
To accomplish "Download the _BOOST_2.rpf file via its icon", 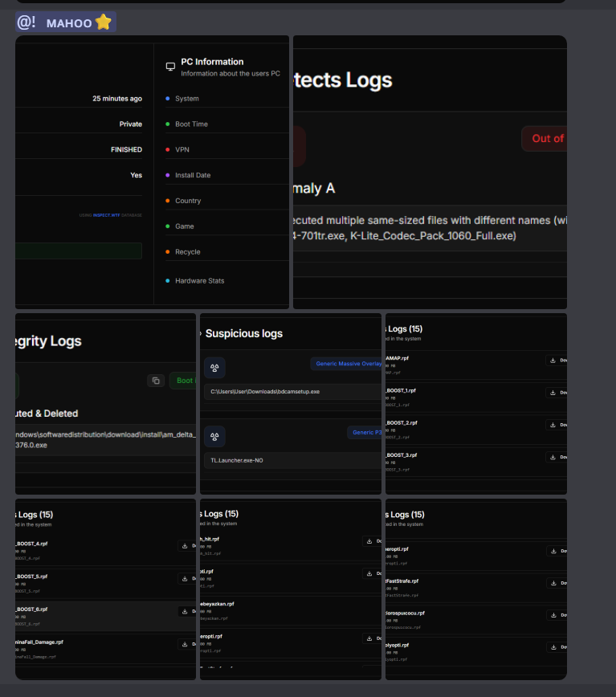I will [x=553, y=425].
